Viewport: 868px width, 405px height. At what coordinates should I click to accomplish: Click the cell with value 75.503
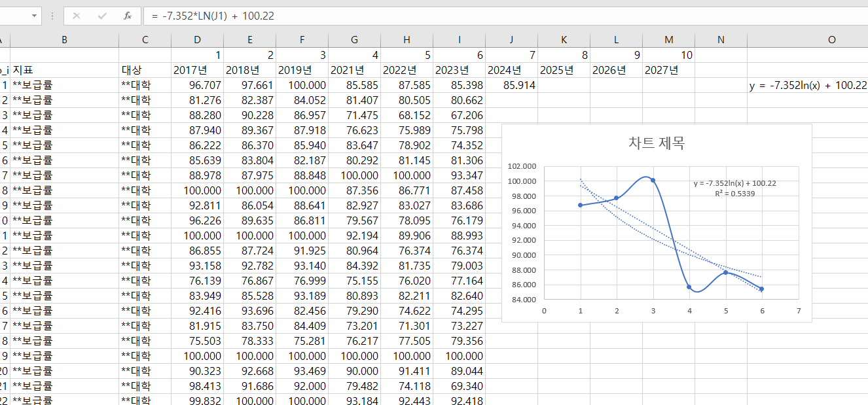(197, 341)
